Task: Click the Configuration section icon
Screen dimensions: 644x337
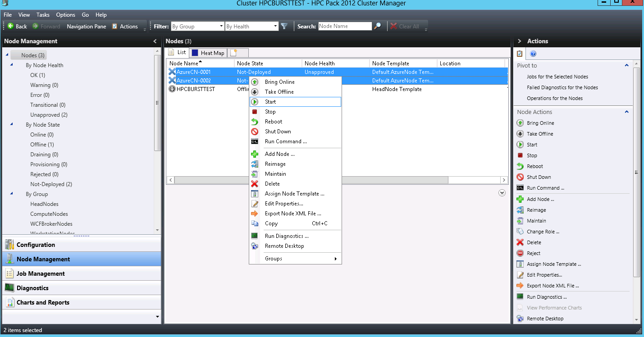Action: [9, 245]
